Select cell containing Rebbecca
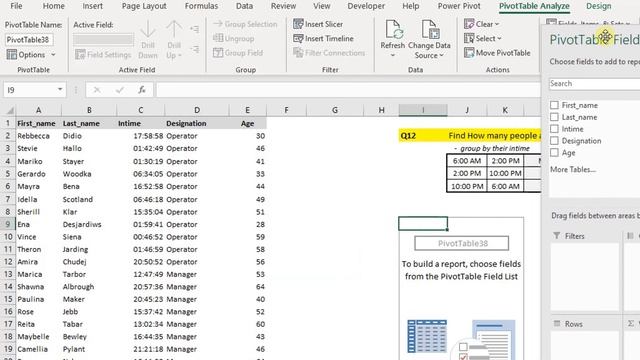 tap(38, 136)
